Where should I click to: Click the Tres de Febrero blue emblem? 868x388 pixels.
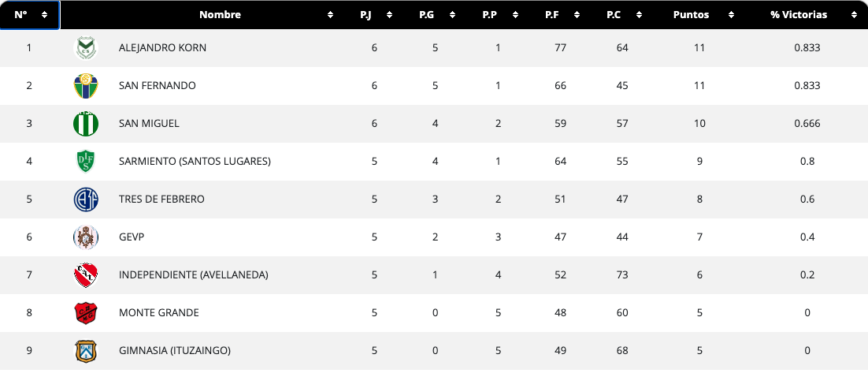point(86,199)
